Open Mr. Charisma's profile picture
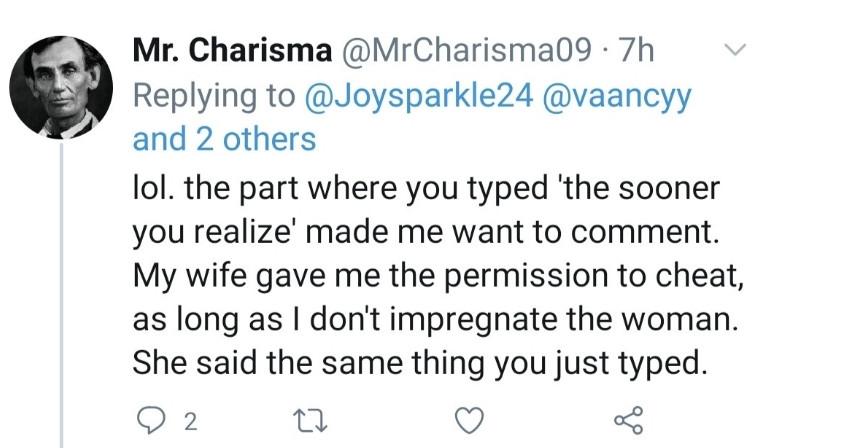Screen dimensions: 850x448 tap(62, 88)
